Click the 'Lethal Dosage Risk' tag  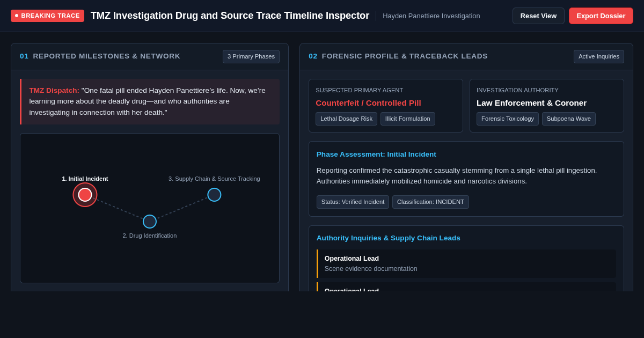pyautogui.click(x=346, y=119)
